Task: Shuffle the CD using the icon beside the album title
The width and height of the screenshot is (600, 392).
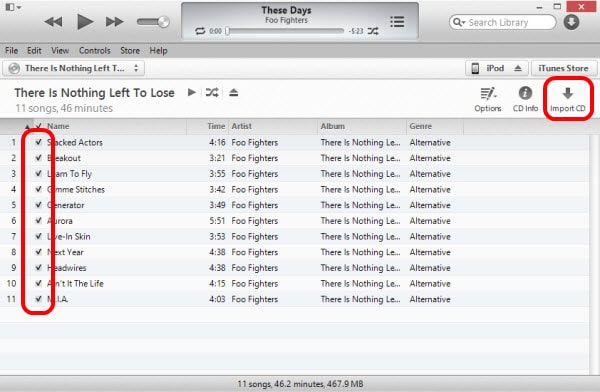Action: click(212, 92)
